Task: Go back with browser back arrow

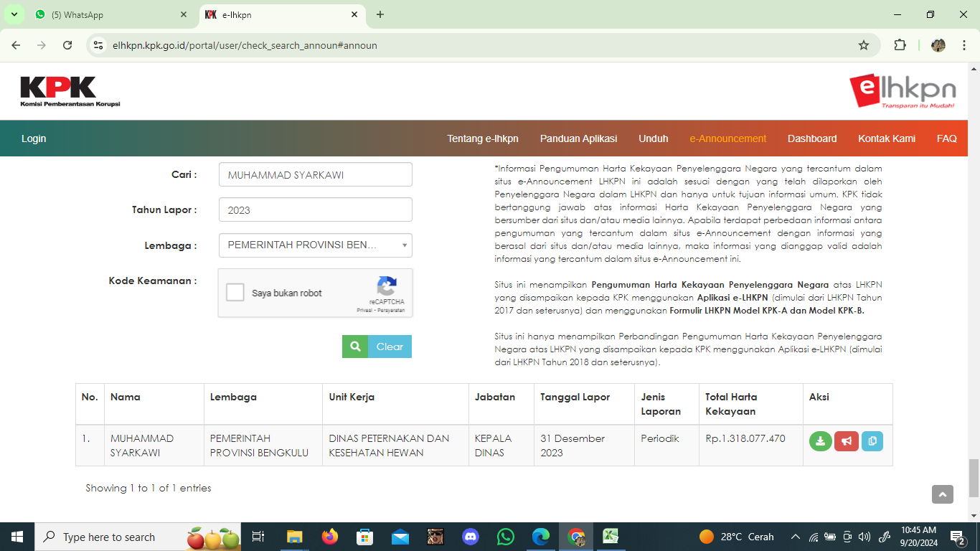Action: 16,45
